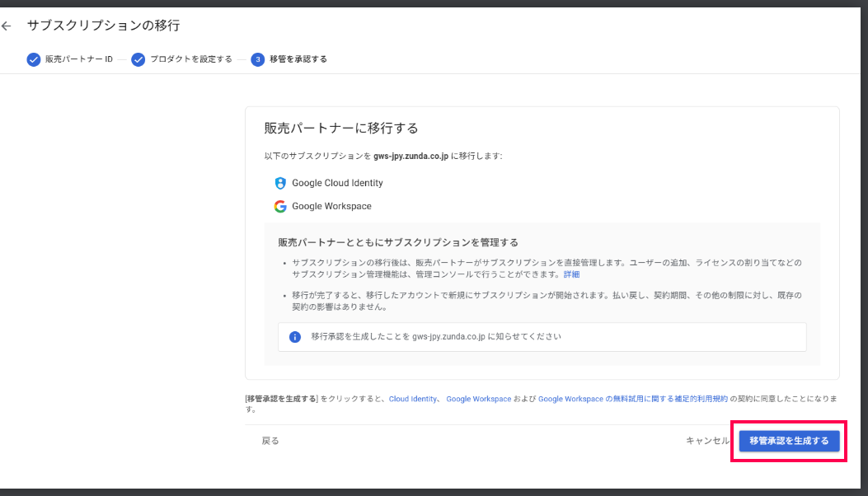Select the プロダクトを設定する step checkmark
Screen dimensions: 868x496
(138, 59)
